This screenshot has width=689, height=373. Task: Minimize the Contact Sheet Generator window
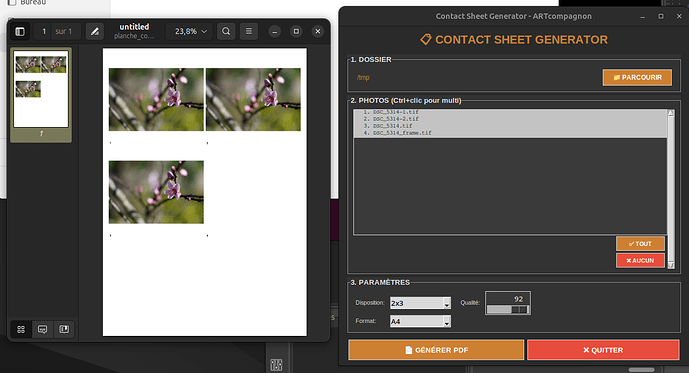point(642,16)
